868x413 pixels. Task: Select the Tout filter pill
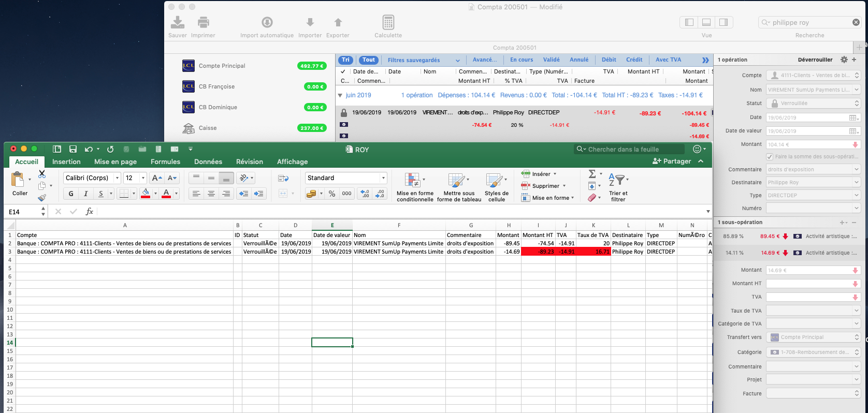pyautogui.click(x=369, y=60)
